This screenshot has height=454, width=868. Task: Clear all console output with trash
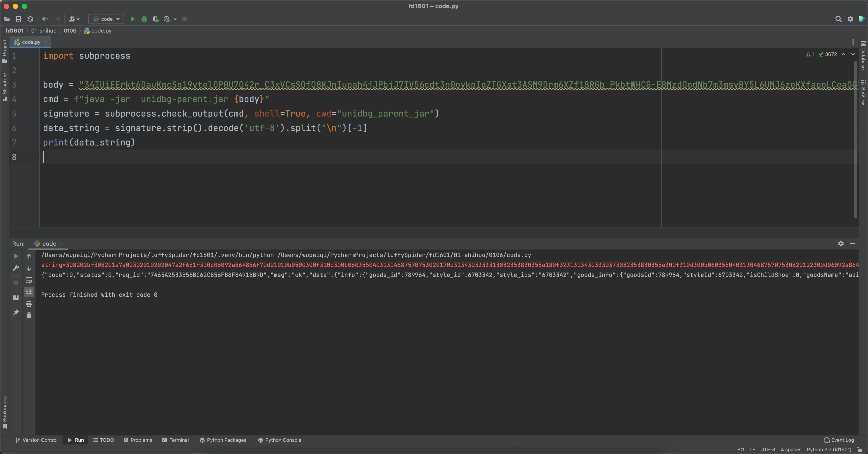pyautogui.click(x=29, y=315)
